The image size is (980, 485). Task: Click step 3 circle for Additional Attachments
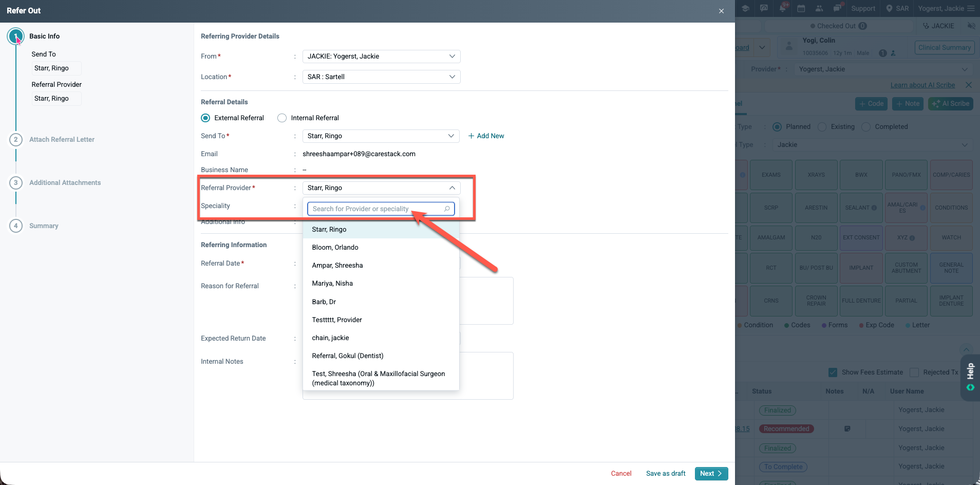(16, 182)
